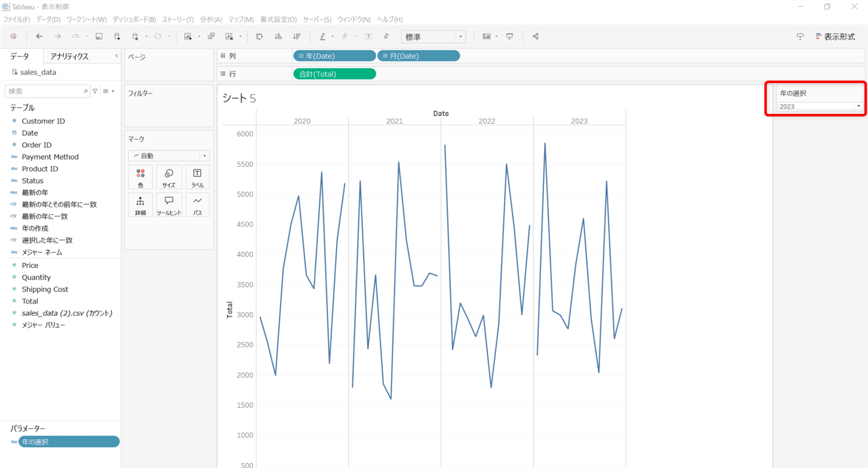868x468 pixels.
Task: Select the Payment Method field
Action: coord(50,157)
